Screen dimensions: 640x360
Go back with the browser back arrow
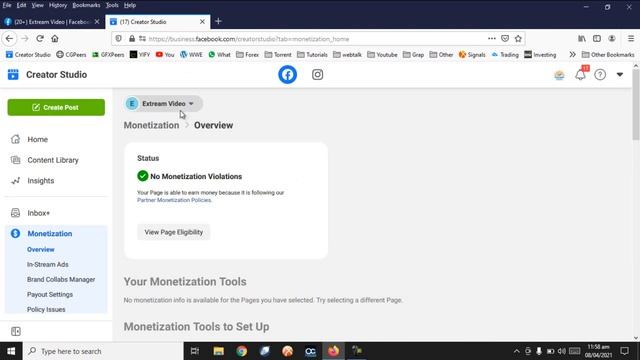coord(9,39)
